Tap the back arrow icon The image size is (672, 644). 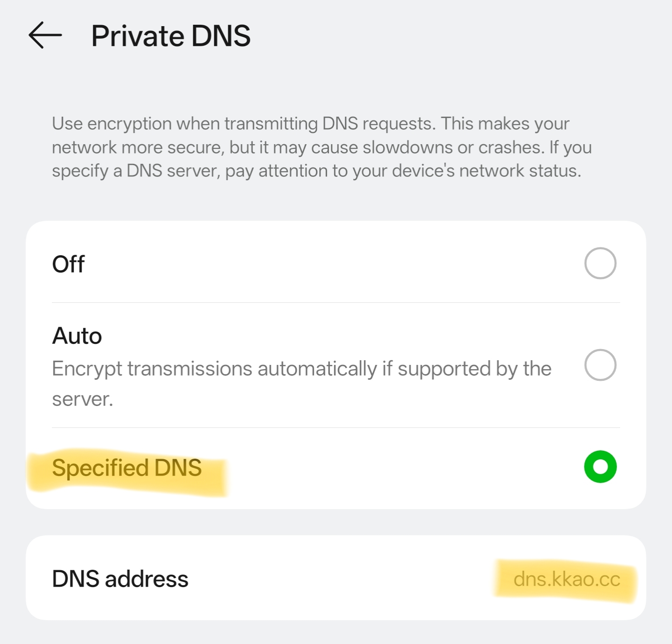(45, 35)
